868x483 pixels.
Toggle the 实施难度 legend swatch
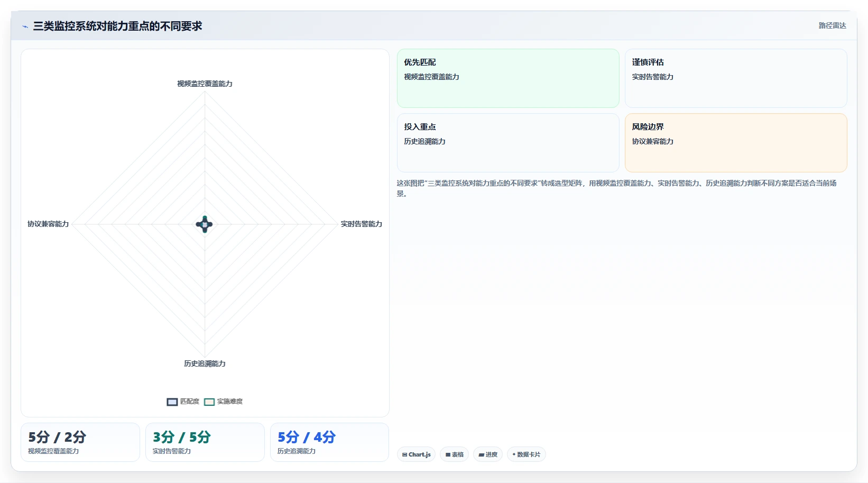coord(209,402)
